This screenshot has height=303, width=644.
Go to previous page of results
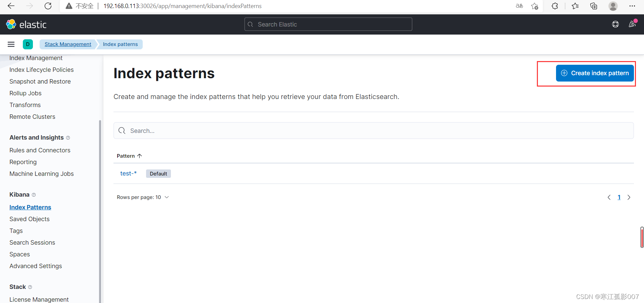click(x=609, y=197)
